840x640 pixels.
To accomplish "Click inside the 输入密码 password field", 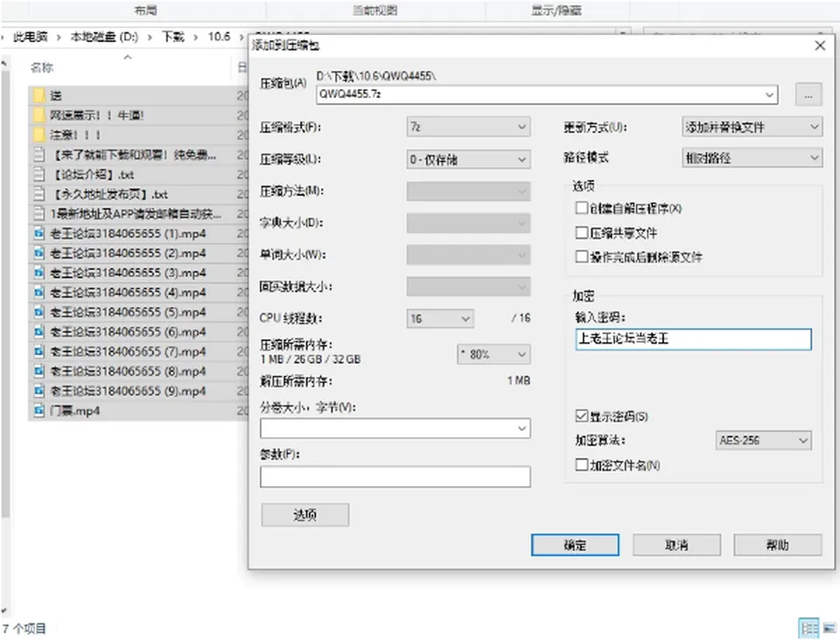I will [694, 339].
